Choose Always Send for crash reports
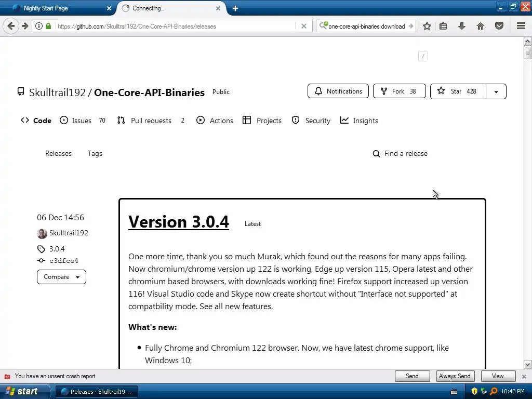The image size is (532, 399). 455,376
